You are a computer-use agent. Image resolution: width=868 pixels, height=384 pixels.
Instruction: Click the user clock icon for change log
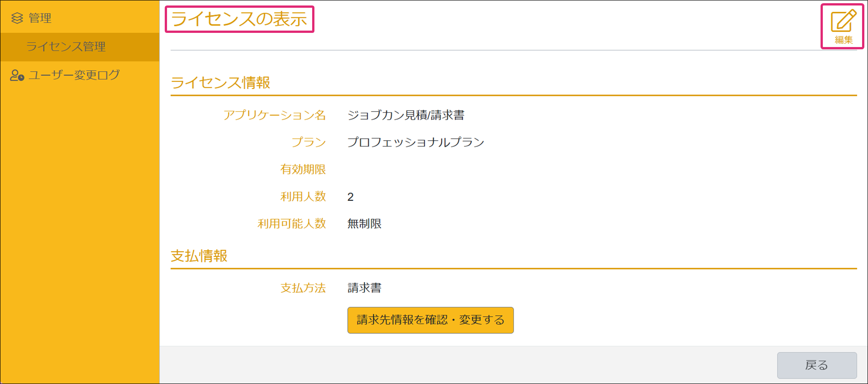17,75
